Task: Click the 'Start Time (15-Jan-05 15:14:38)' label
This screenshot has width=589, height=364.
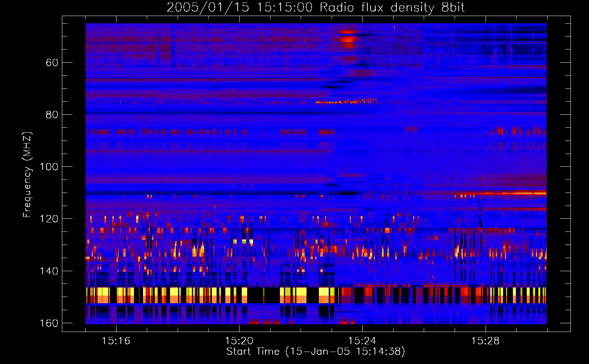Action: click(316, 352)
